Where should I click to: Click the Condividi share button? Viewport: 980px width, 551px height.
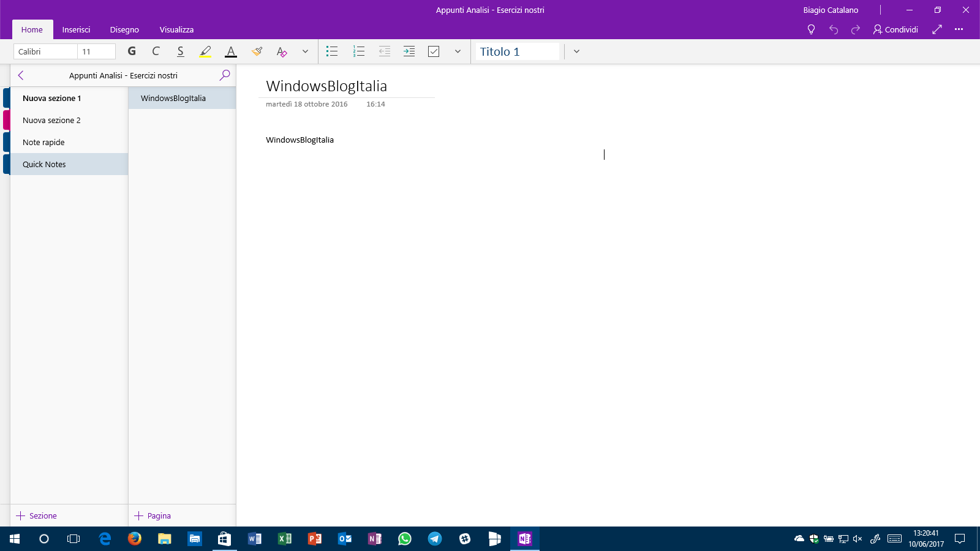(895, 29)
